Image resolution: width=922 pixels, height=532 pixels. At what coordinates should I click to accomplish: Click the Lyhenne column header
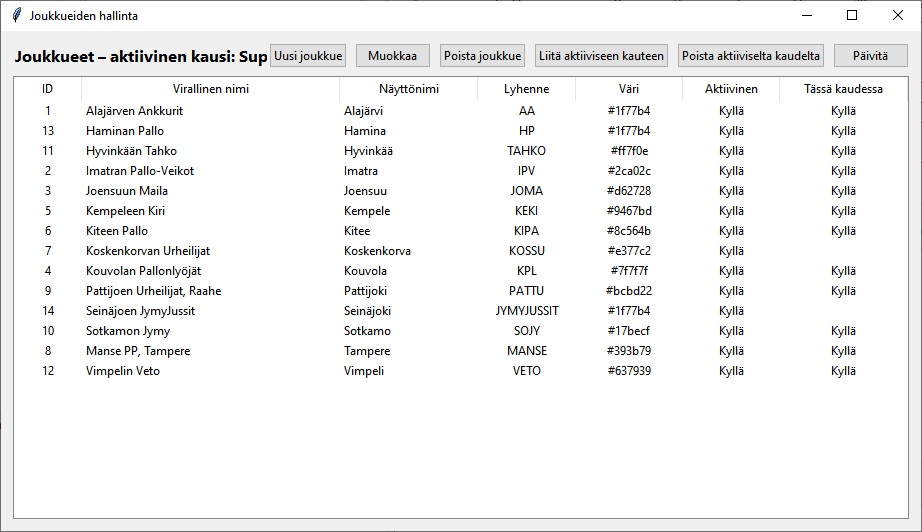[x=526, y=89]
